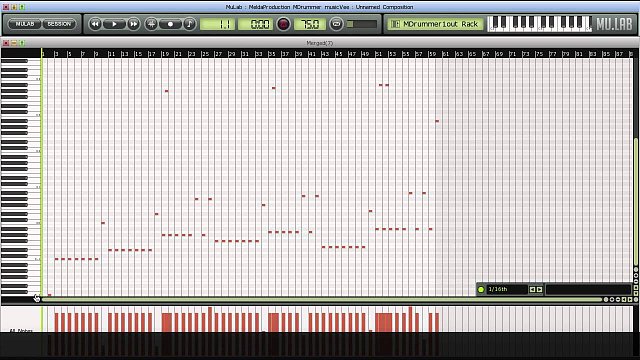The image size is (640, 360).
Task: Close the Merged(7) editor window
Action: coord(6,43)
